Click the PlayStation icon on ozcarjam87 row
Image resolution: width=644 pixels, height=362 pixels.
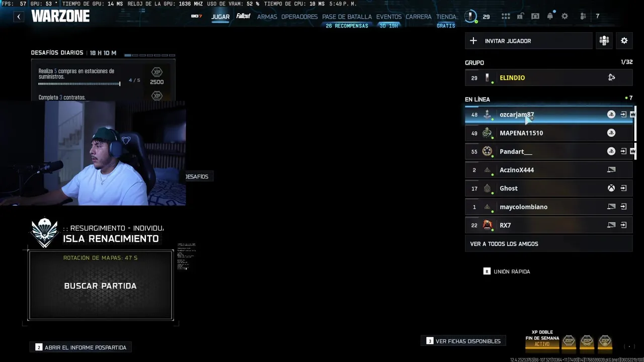pos(611,115)
